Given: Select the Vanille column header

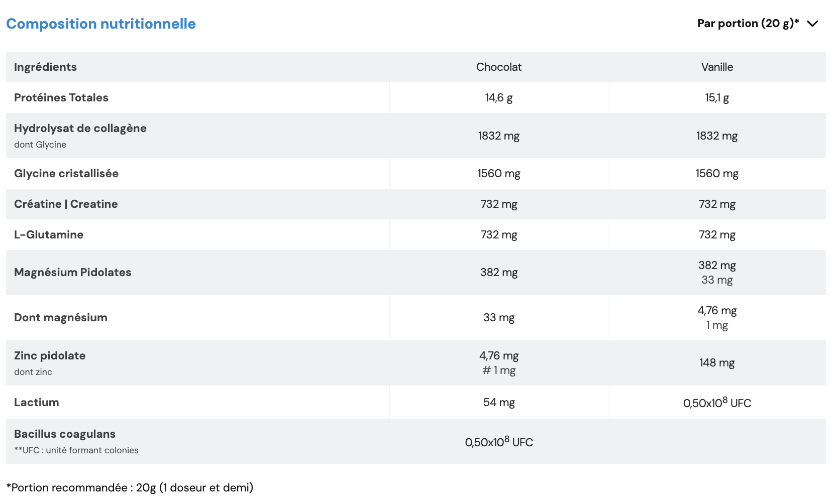Looking at the screenshot, I should coord(717,67).
